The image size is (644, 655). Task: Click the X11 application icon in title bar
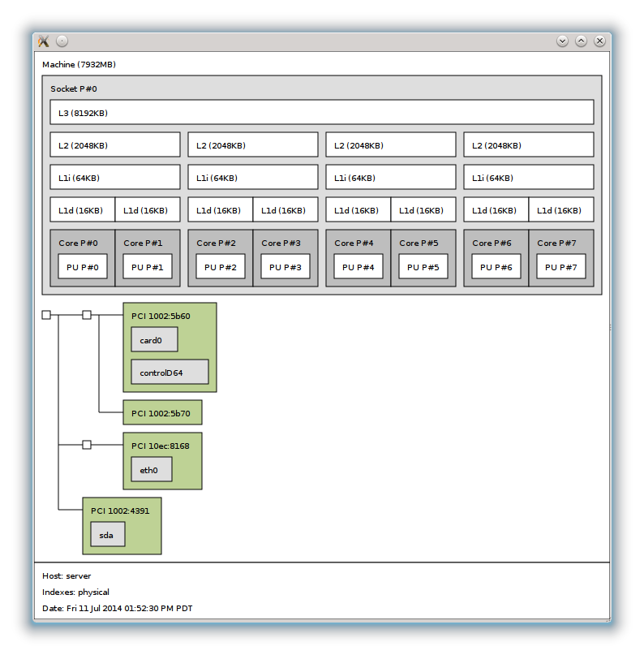45,41
